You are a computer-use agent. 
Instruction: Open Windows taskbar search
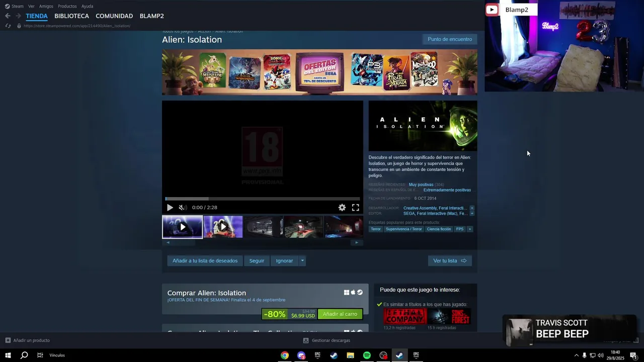click(24, 355)
